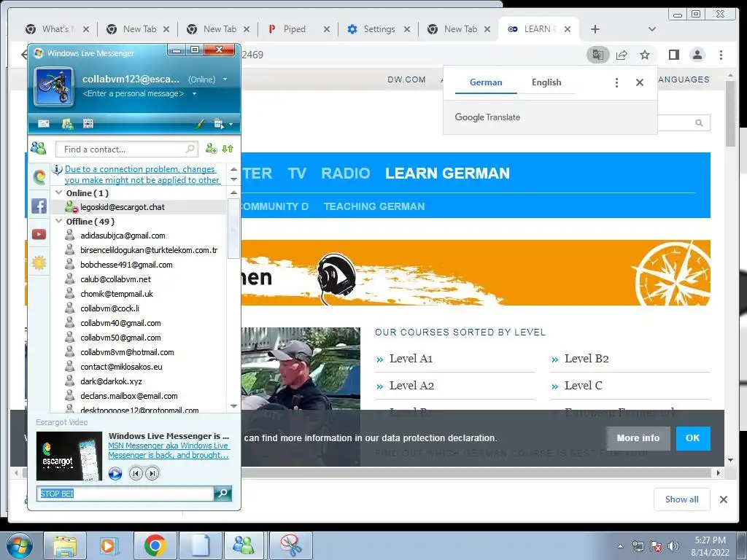Open Windows Explorer from taskbar
The width and height of the screenshot is (747, 560).
coord(65,545)
